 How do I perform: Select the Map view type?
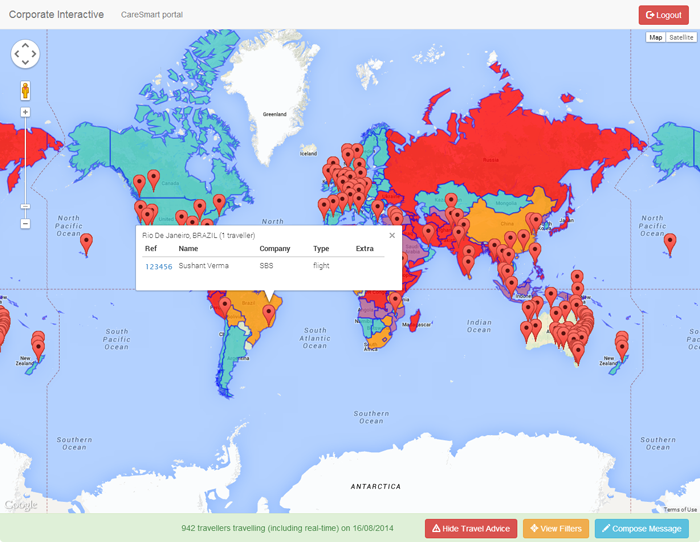point(656,38)
